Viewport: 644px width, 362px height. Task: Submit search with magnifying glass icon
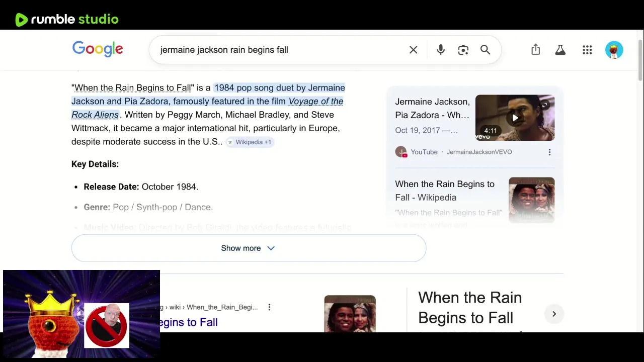point(485,50)
